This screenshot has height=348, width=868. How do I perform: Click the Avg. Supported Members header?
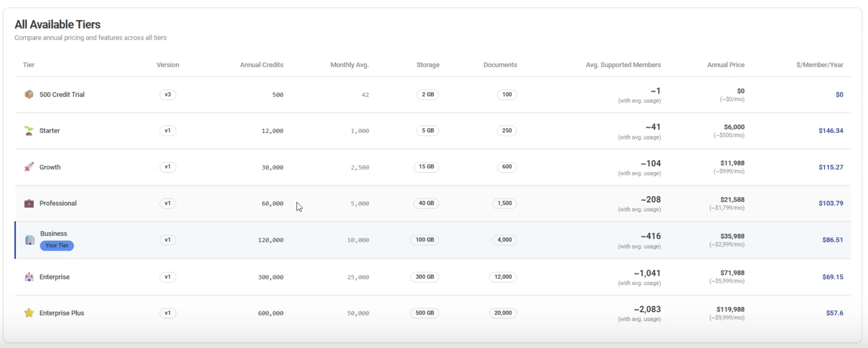(x=623, y=65)
